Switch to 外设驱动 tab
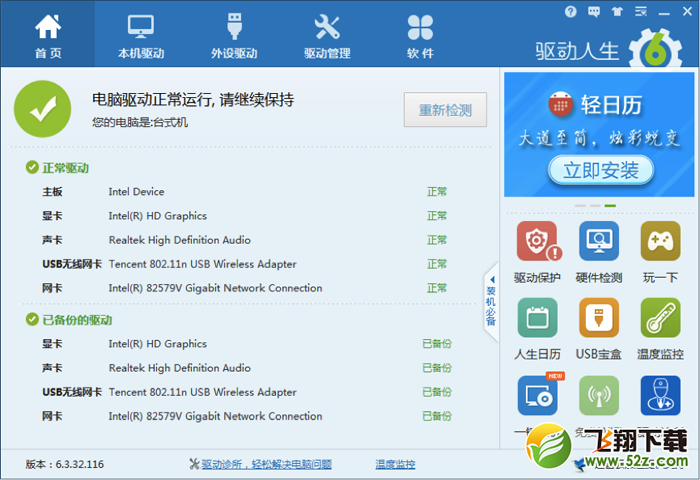This screenshot has height=480, width=700. [x=234, y=36]
